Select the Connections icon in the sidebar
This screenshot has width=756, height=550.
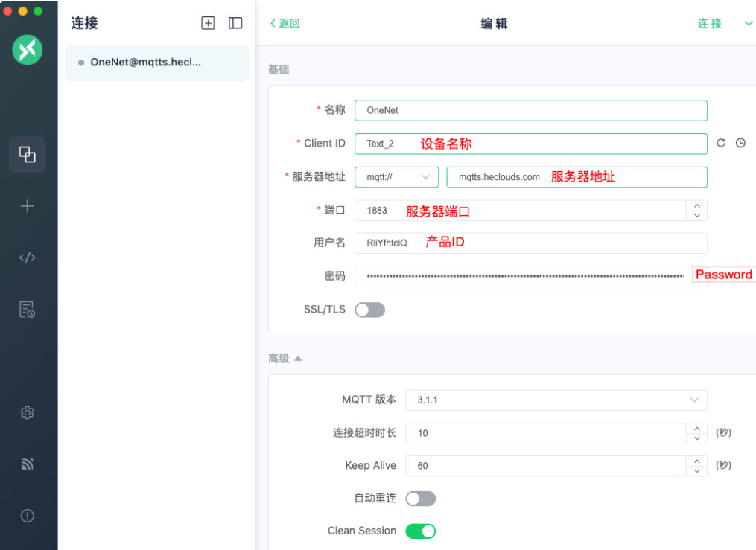pyautogui.click(x=28, y=154)
